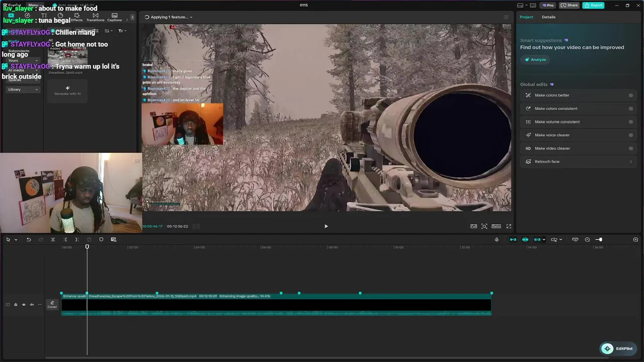This screenshot has height=362, width=644.
Task: Click the shield marker icon in timeline toolbar
Action: coord(101,239)
